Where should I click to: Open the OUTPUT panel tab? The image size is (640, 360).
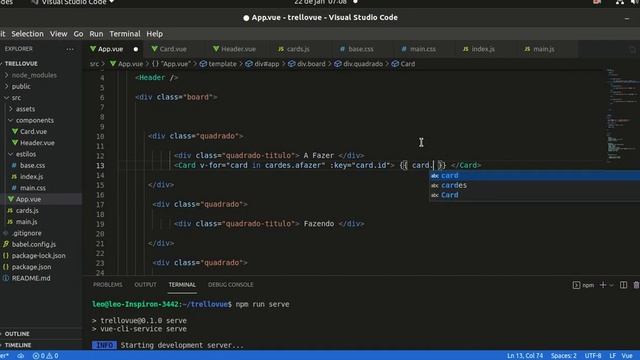[x=145, y=285]
